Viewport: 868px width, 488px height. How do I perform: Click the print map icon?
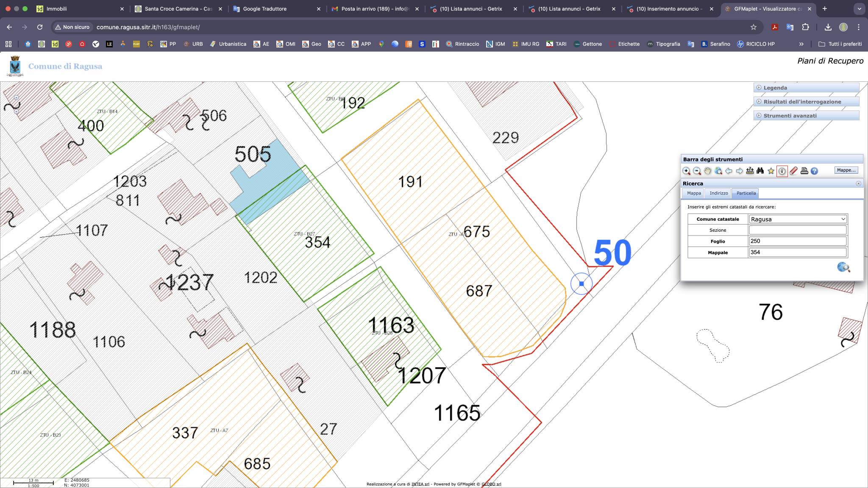click(x=804, y=171)
